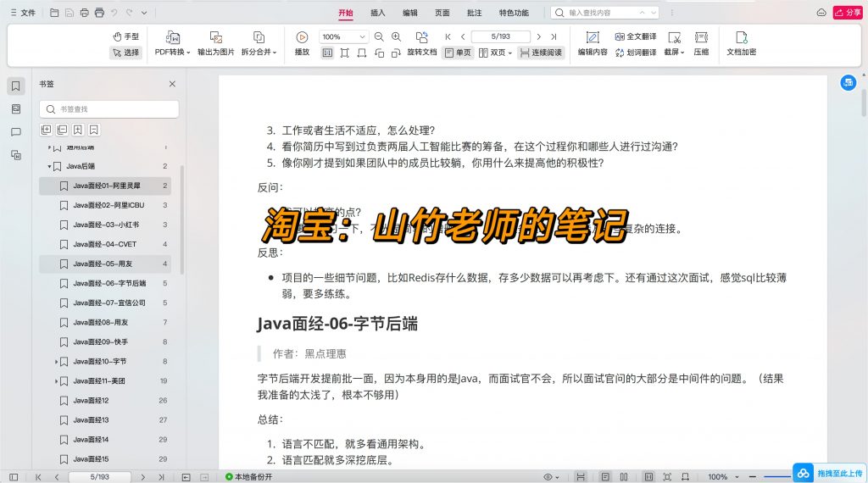This screenshot has height=483, width=868.
Task: Click the zoom out minus in status bar
Action: [753, 477]
